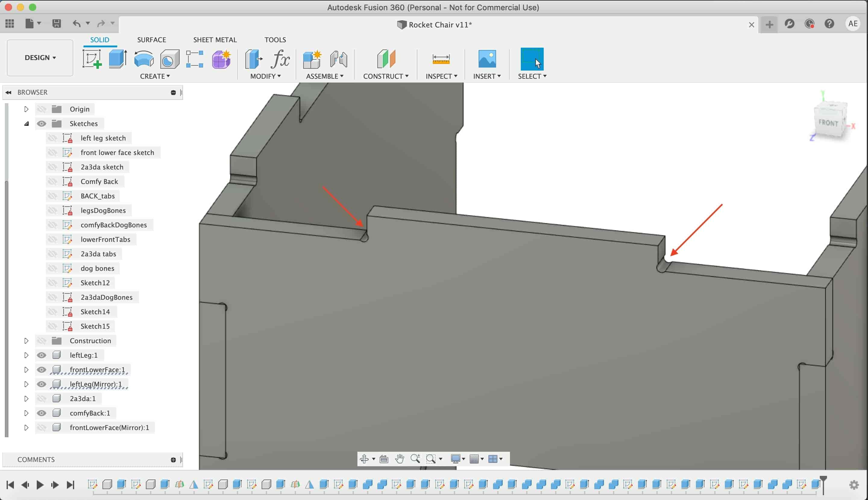Open the INSERT menu

click(x=487, y=76)
